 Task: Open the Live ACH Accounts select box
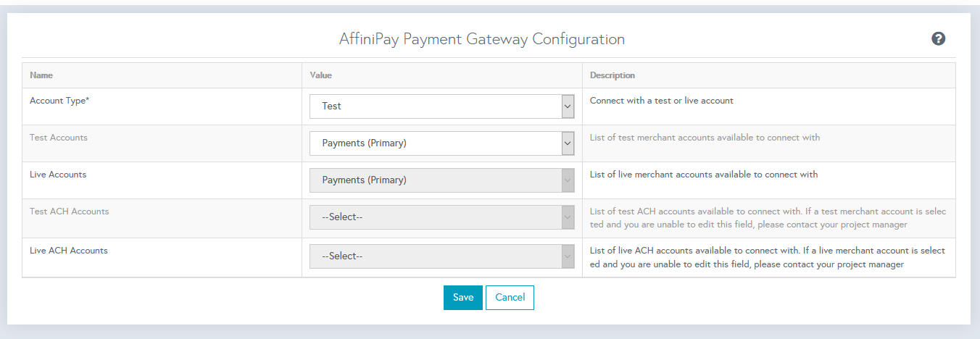coord(442,256)
